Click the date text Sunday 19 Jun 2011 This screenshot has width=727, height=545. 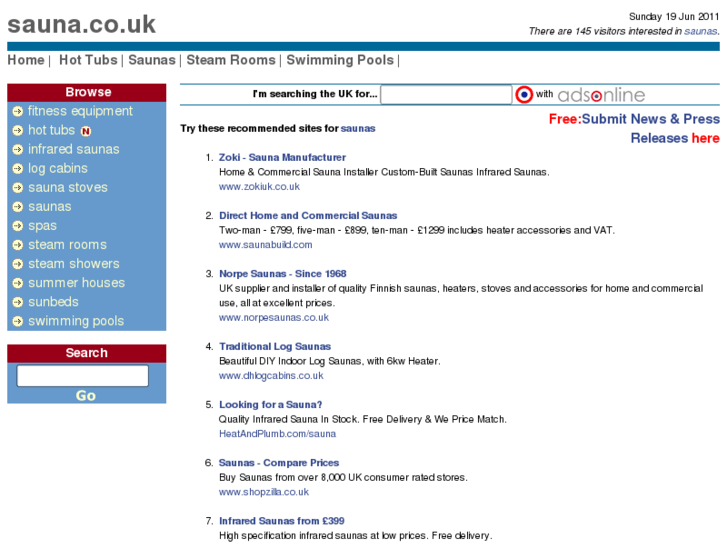(674, 17)
